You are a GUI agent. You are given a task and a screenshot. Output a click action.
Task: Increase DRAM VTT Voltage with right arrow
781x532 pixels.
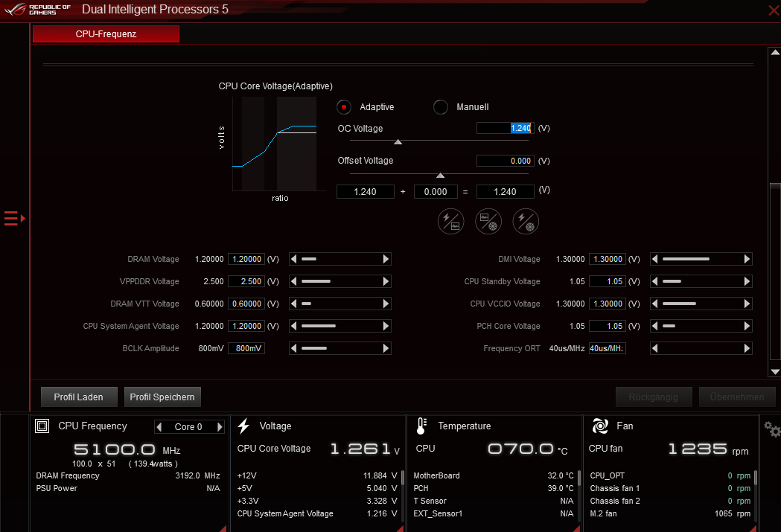(x=386, y=304)
